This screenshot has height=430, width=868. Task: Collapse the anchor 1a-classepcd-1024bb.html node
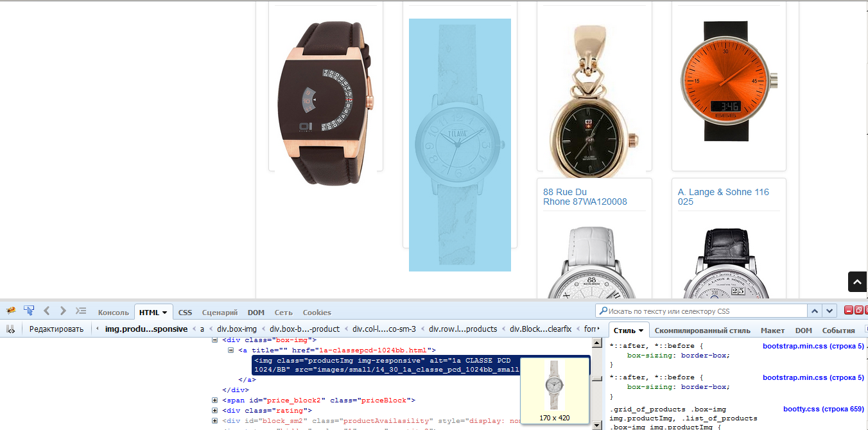(231, 350)
